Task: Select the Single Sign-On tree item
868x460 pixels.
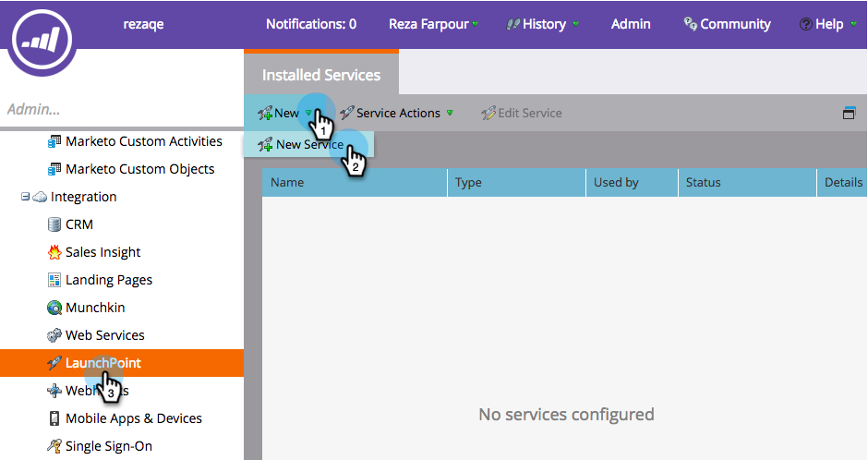Action: 109,446
